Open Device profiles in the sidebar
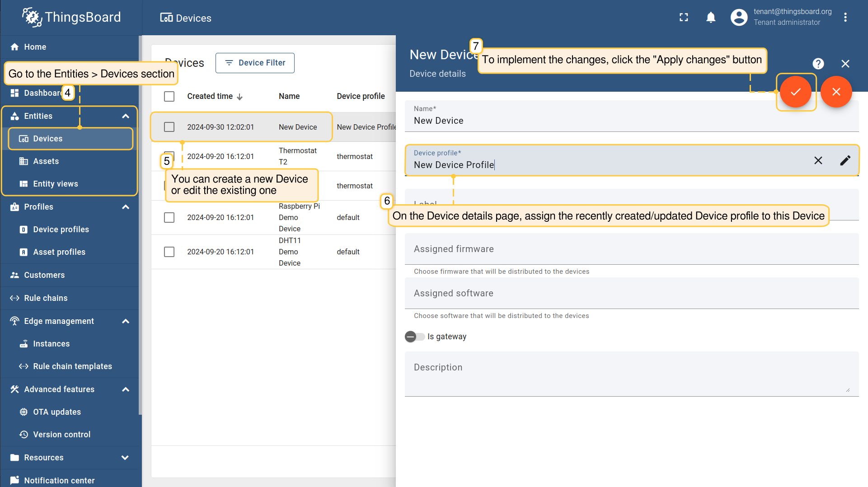Image resolution: width=868 pixels, height=487 pixels. [x=61, y=229]
